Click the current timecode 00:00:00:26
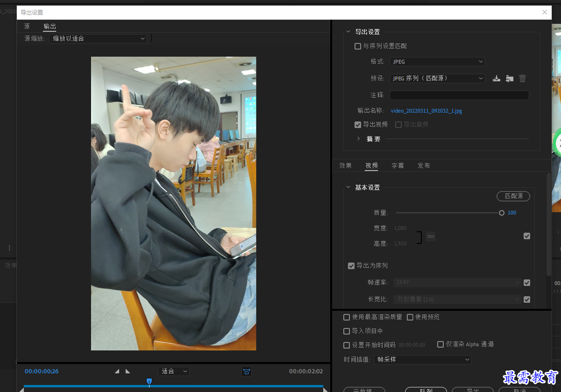The width and height of the screenshot is (561, 392). click(42, 371)
